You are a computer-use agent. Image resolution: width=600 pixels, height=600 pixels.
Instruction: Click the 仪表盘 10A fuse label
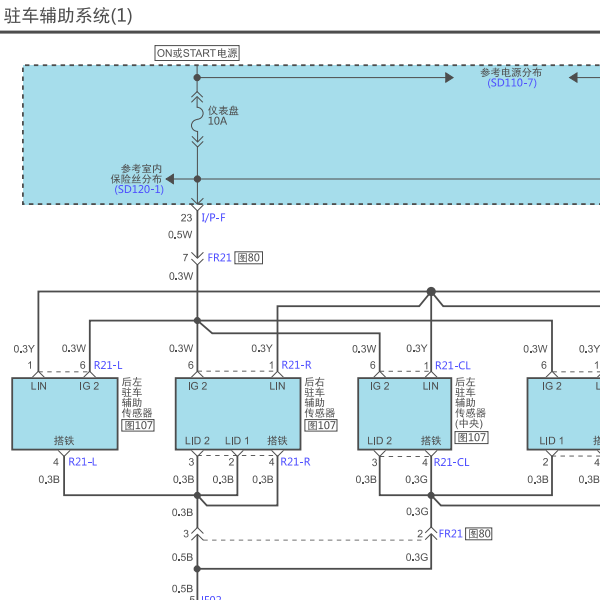point(223,116)
